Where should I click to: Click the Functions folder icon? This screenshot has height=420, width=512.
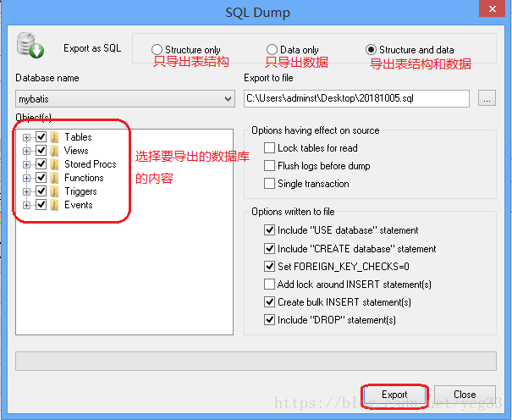(x=55, y=178)
